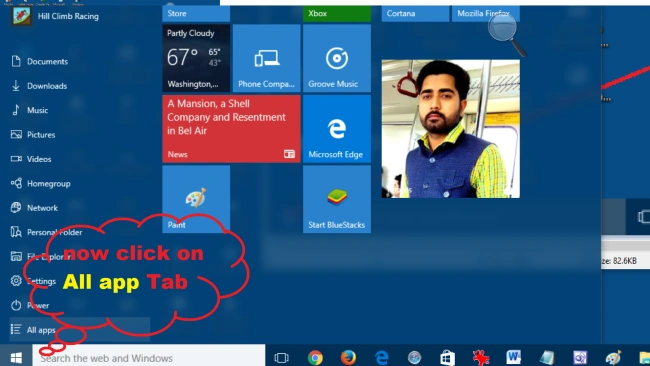Open the Store tile
The image size is (650, 366).
[x=196, y=14]
